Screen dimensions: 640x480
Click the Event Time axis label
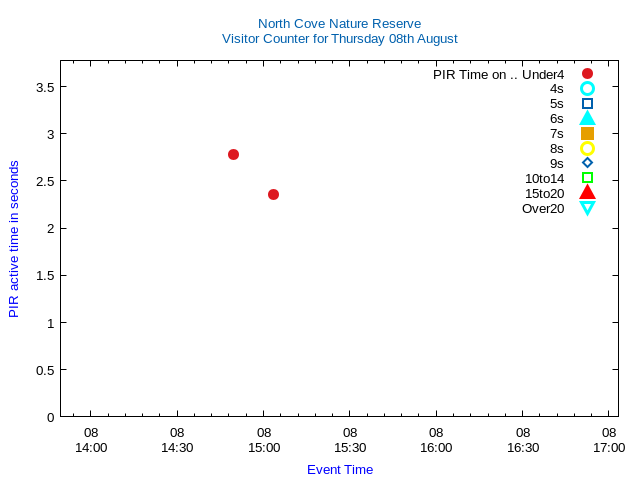[x=339, y=469]
